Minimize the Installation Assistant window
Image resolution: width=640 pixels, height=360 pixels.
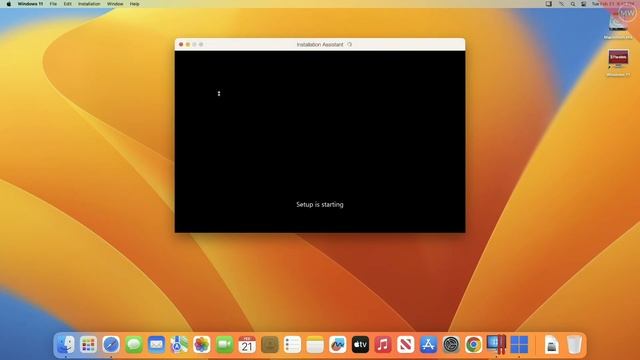point(188,44)
